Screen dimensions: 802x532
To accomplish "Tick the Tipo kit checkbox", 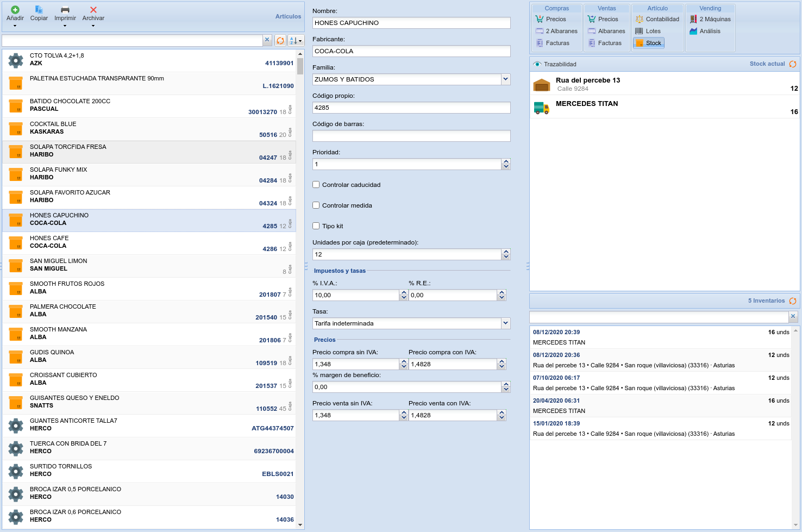I will tap(316, 226).
